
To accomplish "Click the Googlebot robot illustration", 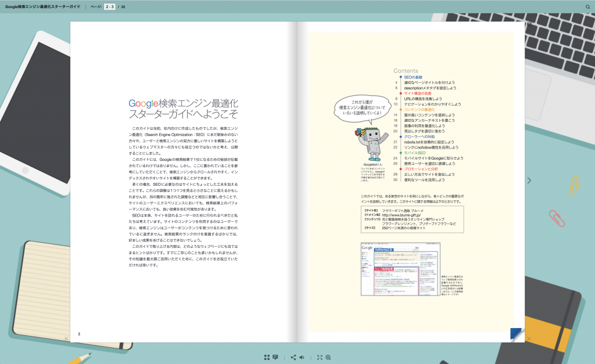I will tap(371, 144).
